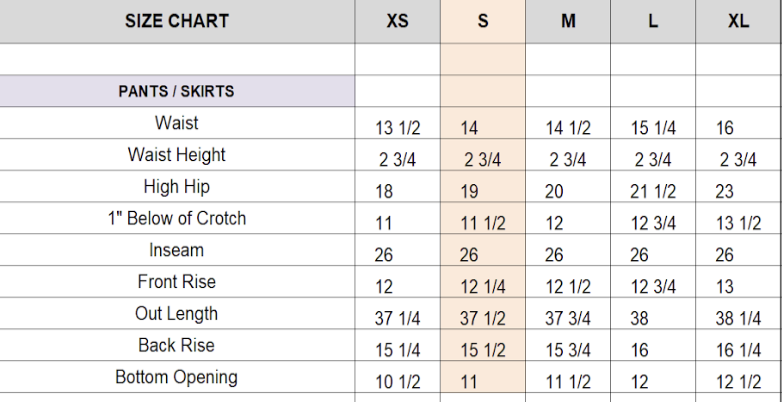Screen dimensions: 782x402
Task: Select the highlighted S column header
Action: click(483, 21)
